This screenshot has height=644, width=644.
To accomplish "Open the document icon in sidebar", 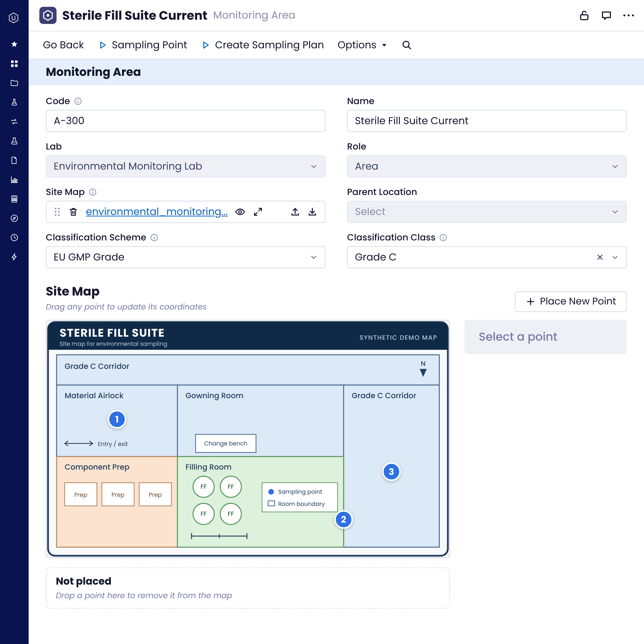I will pos(14,160).
